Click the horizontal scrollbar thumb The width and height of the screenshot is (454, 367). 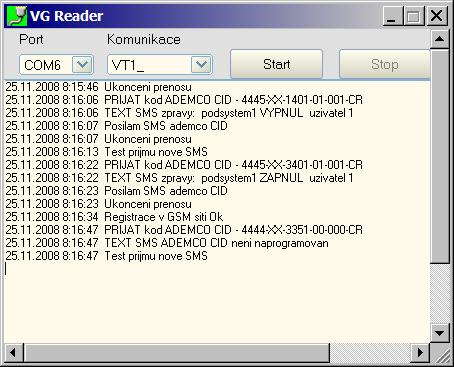(176, 352)
